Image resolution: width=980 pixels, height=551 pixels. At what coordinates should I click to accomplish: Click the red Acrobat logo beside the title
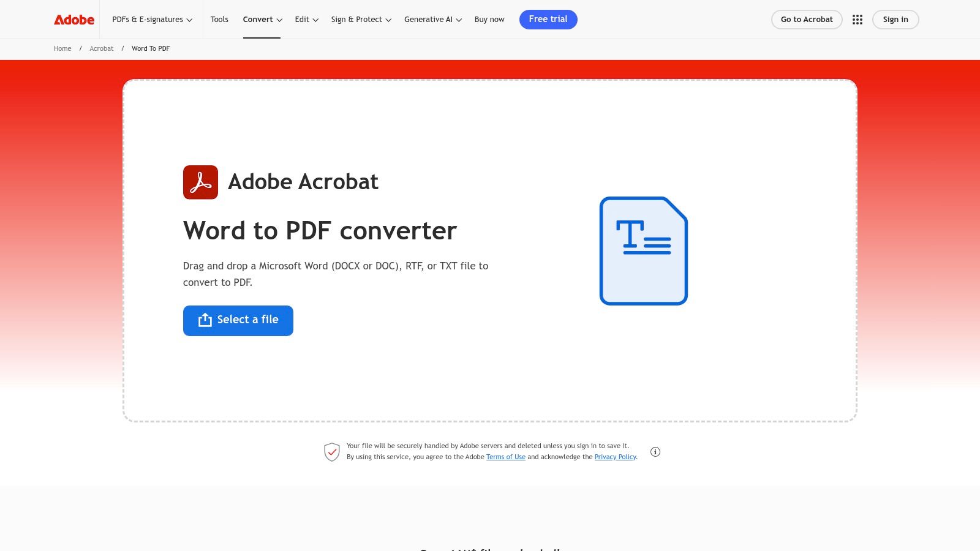(x=200, y=182)
